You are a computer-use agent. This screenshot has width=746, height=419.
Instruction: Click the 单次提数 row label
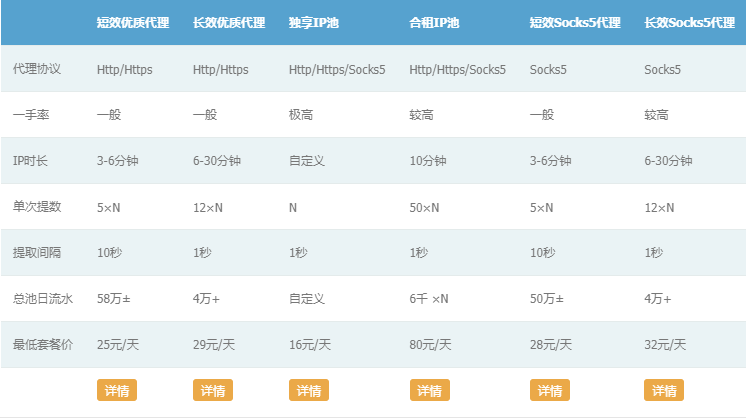point(37,207)
